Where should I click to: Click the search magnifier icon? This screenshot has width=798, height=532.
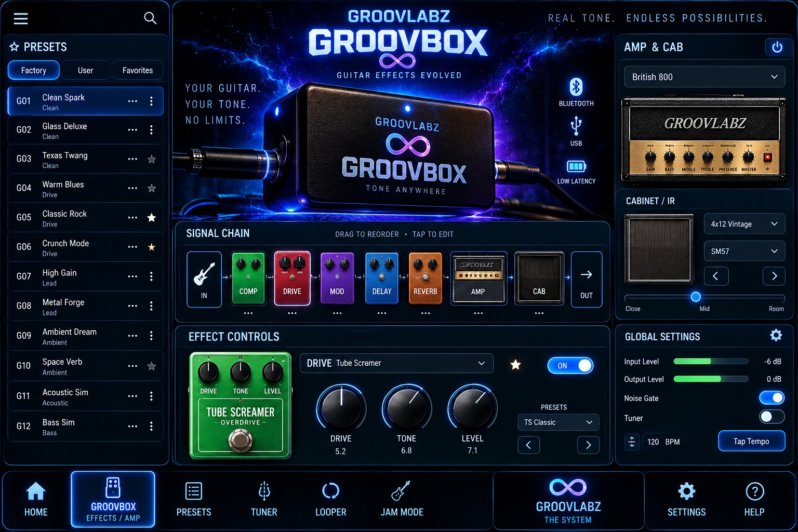tap(150, 18)
